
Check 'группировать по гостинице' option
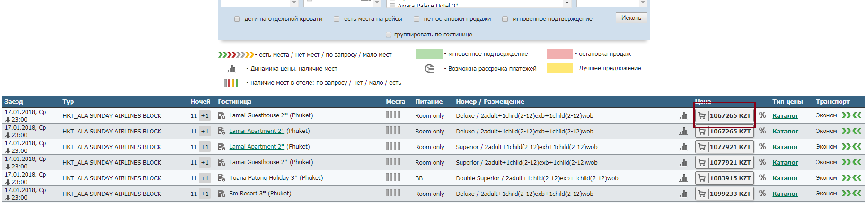pos(389,35)
